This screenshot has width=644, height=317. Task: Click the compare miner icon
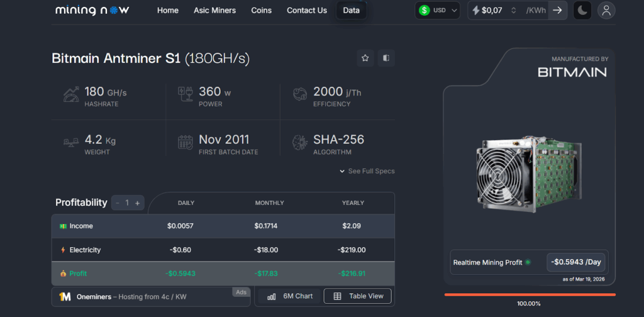coord(386,58)
